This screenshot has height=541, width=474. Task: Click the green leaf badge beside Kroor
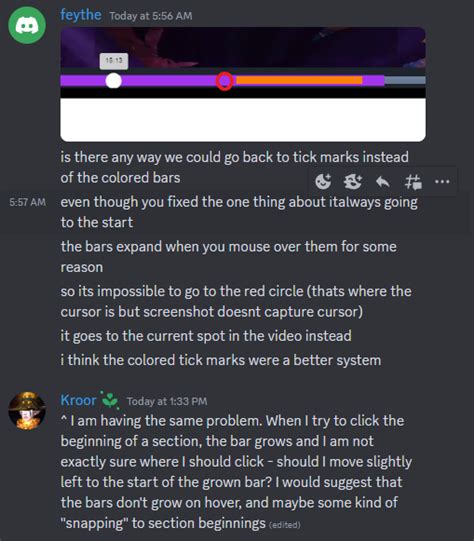pos(110,400)
